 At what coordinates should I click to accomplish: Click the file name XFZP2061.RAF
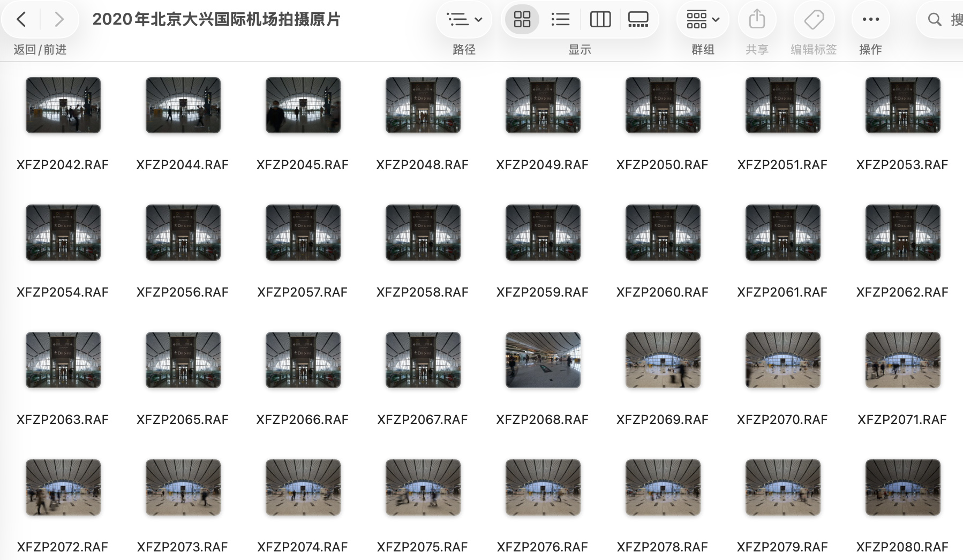783,292
